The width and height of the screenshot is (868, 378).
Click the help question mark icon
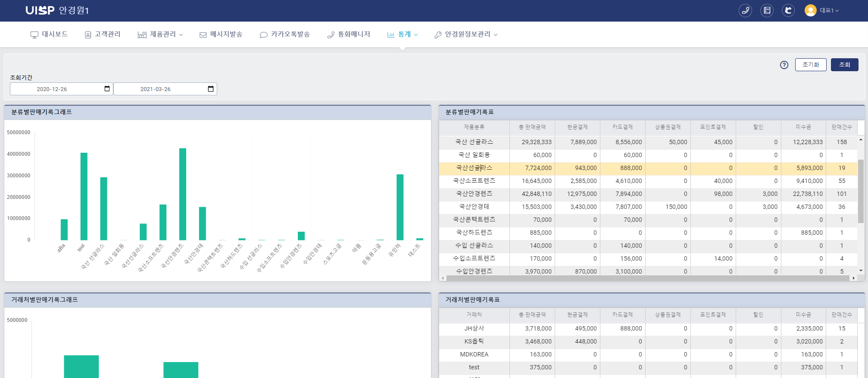click(784, 65)
